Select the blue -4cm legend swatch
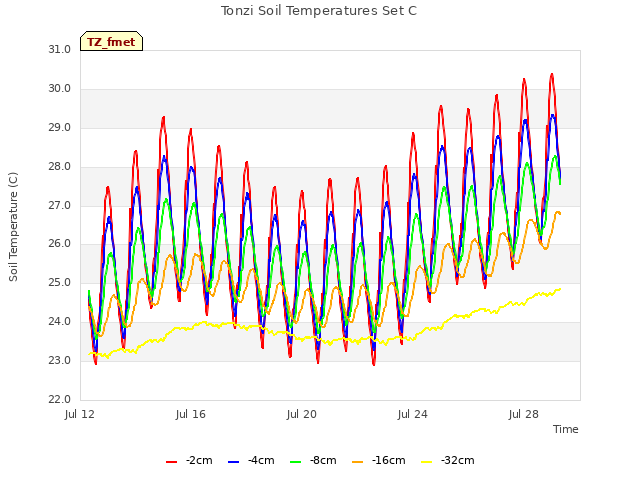Viewport: 640px width, 480px height. (x=233, y=462)
